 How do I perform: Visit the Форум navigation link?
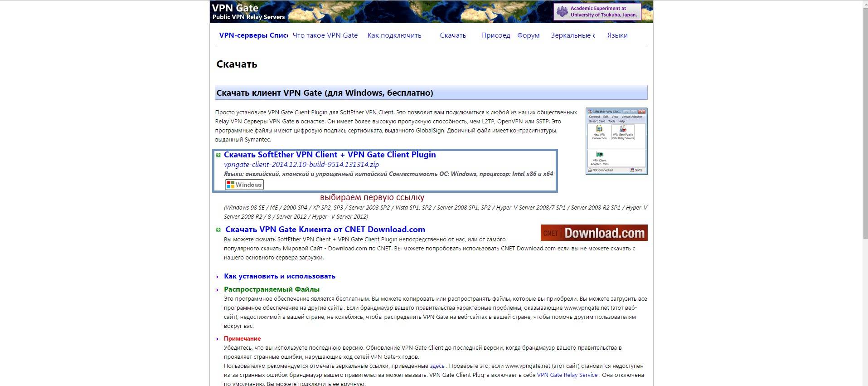pos(529,35)
